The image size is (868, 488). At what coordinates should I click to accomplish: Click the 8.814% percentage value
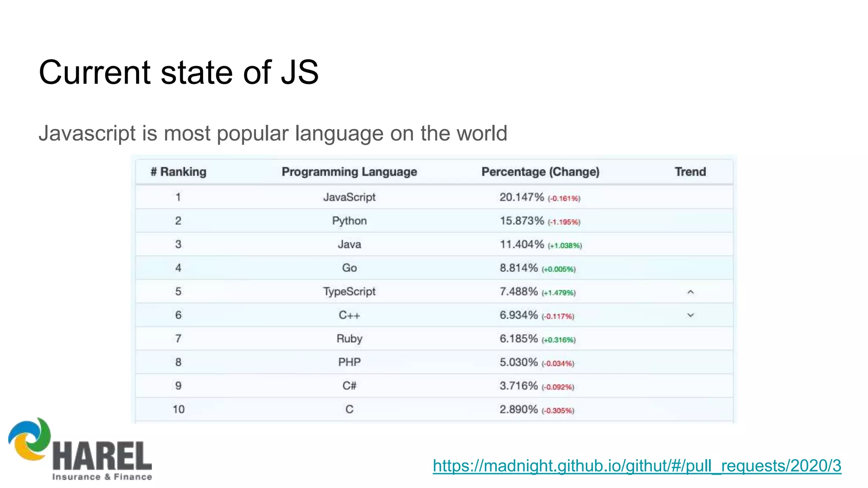click(519, 268)
